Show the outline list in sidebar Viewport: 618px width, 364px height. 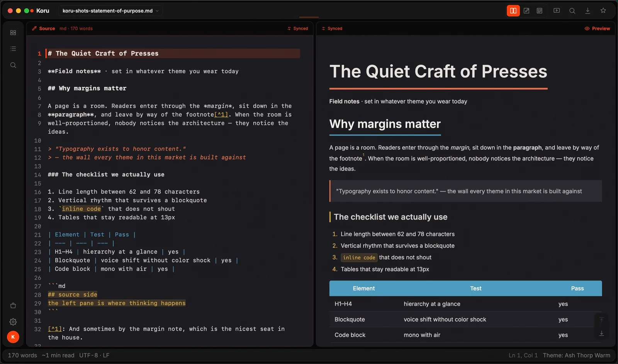pyautogui.click(x=13, y=49)
